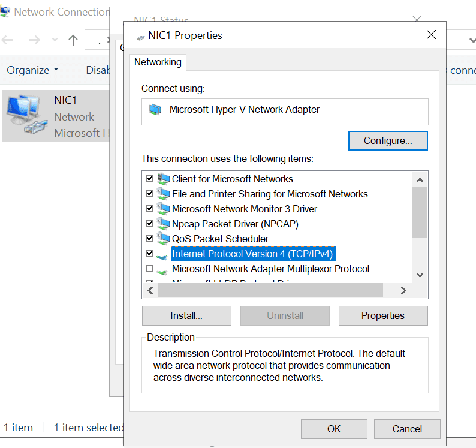Click the Internet Protocol Version 4 protocol icon
The height and width of the screenshot is (448, 476).
click(162, 257)
